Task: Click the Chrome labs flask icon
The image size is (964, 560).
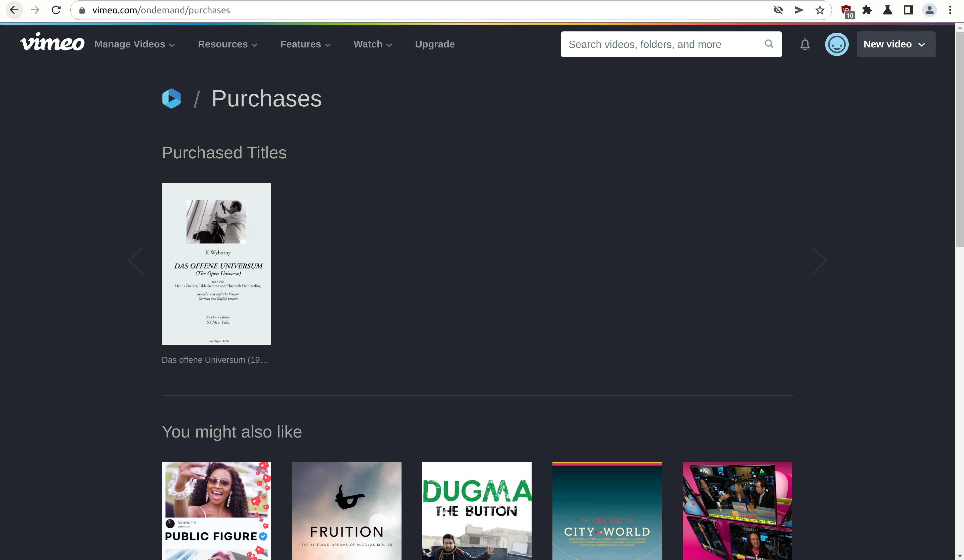Action: click(887, 10)
